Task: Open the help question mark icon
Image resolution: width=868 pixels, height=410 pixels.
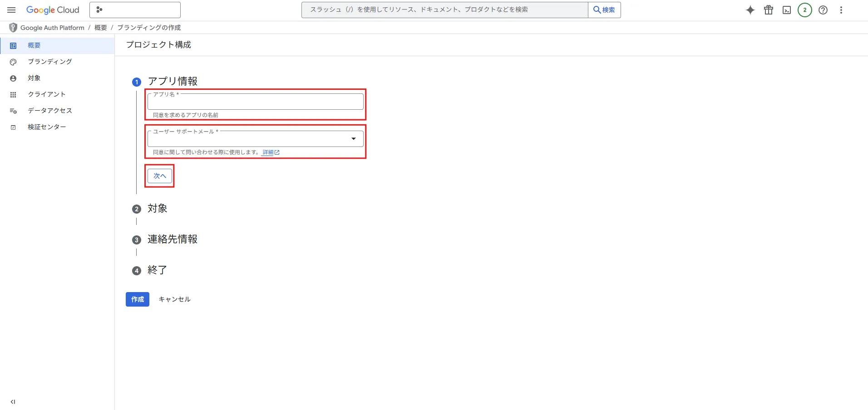Action: [823, 10]
